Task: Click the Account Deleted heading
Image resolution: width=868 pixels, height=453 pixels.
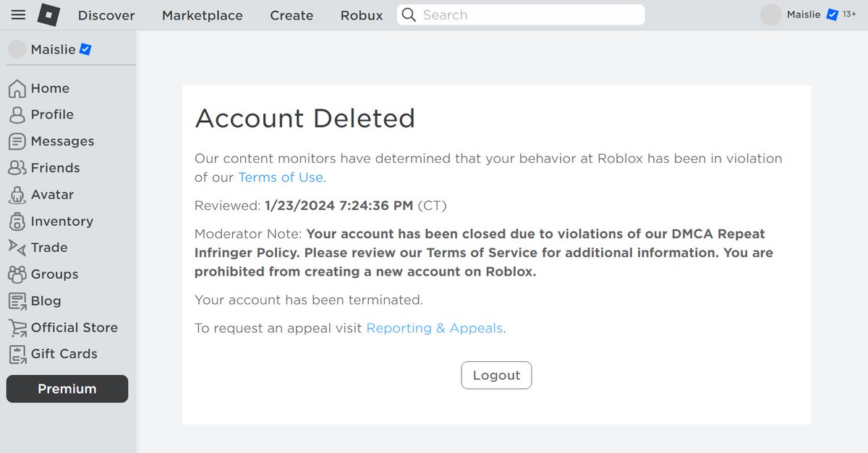Action: tap(305, 118)
